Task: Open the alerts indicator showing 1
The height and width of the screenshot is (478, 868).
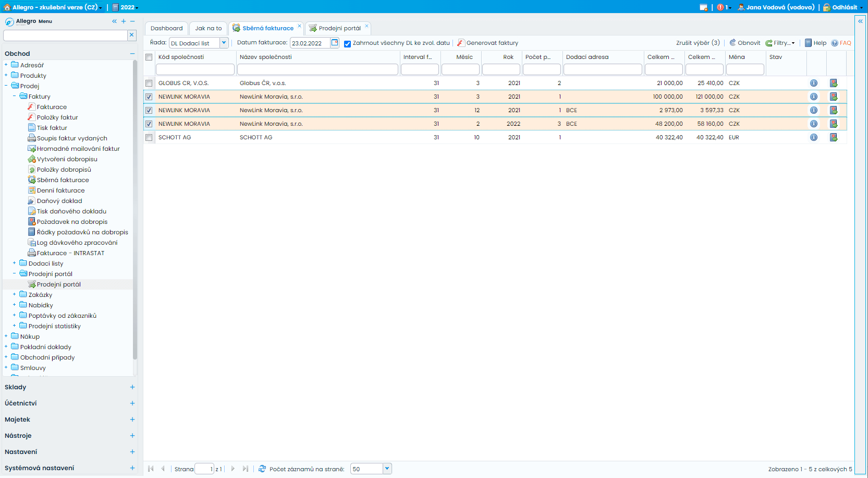Action: click(724, 7)
